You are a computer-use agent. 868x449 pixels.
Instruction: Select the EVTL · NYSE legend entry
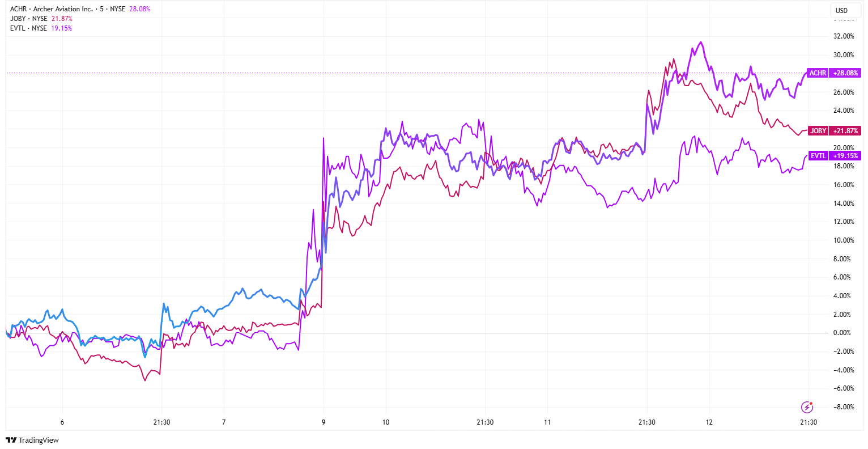click(29, 28)
